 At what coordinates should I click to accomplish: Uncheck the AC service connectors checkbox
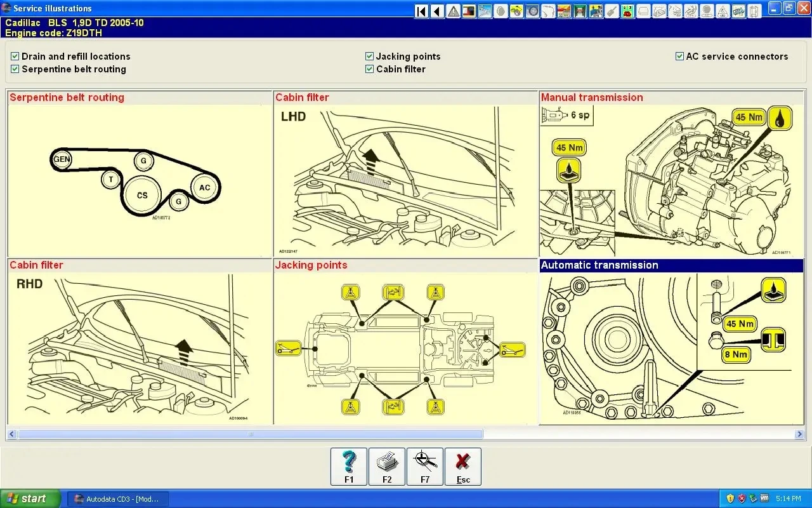679,56
